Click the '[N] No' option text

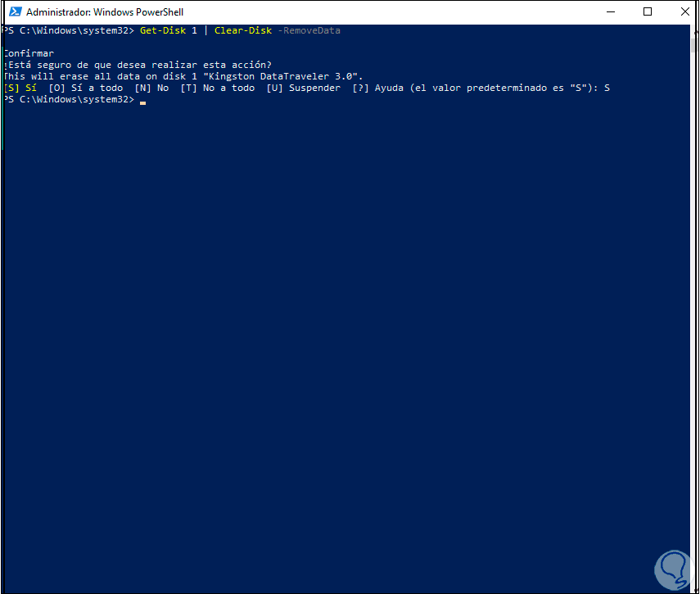(151, 88)
